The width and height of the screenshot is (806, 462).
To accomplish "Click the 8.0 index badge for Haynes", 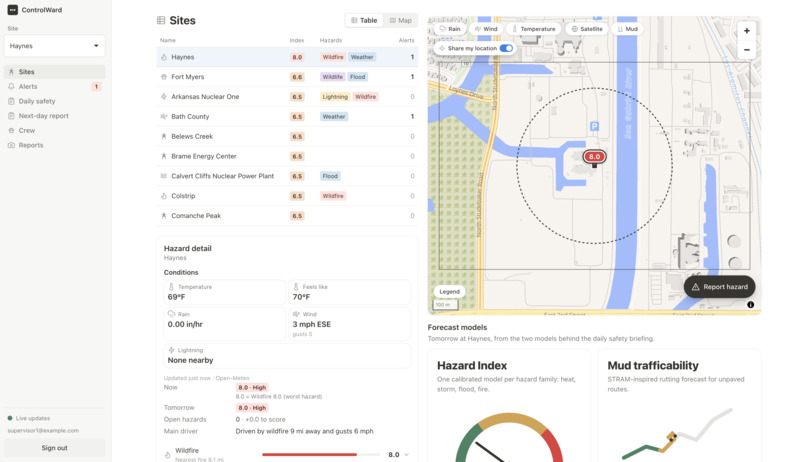I will pos(297,57).
